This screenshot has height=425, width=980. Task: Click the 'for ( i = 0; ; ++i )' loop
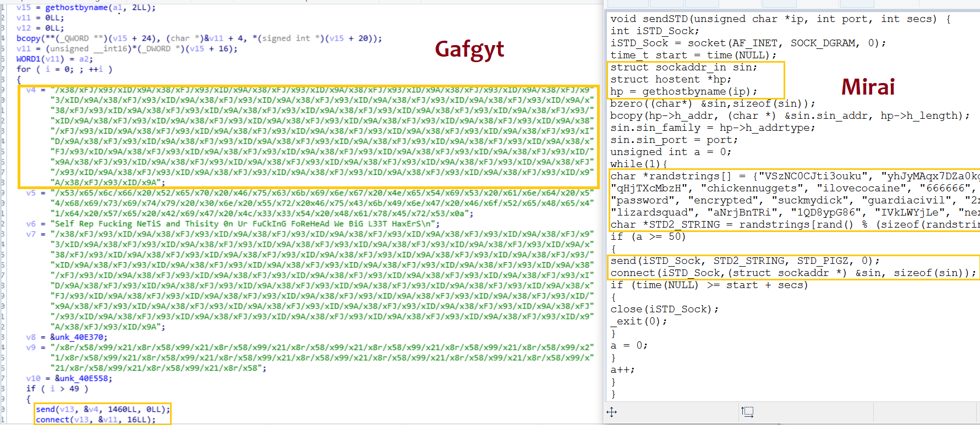(x=64, y=69)
